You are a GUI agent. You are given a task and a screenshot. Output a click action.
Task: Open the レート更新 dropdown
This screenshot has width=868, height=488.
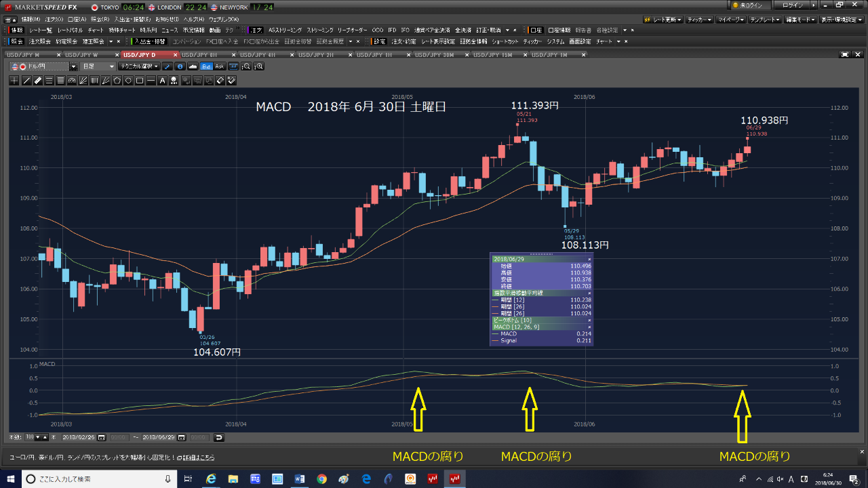click(661, 20)
